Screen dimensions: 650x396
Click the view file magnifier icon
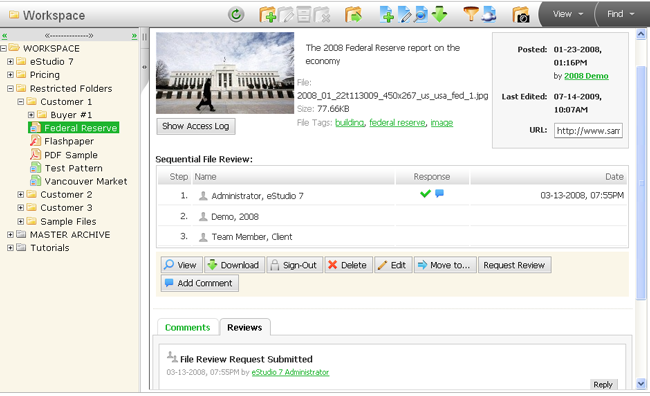421,15
